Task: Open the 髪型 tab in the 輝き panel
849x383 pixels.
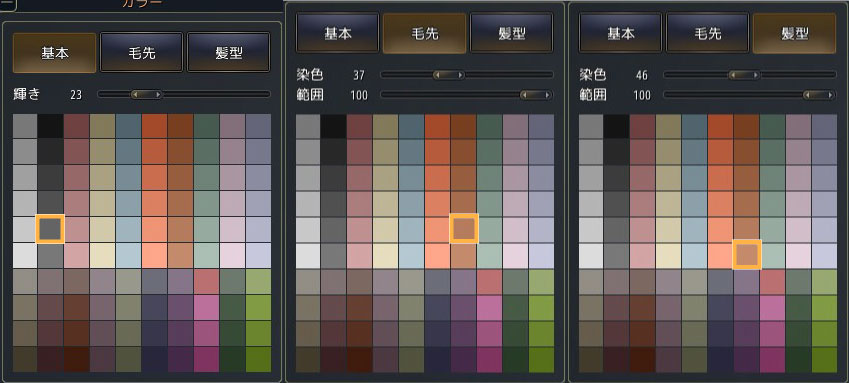Action: [228, 53]
